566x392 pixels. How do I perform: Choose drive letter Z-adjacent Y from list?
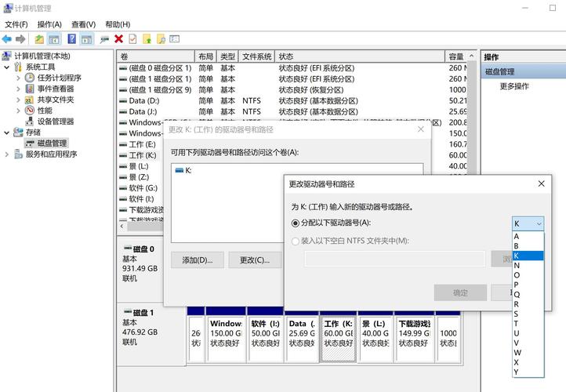pyautogui.click(x=528, y=372)
